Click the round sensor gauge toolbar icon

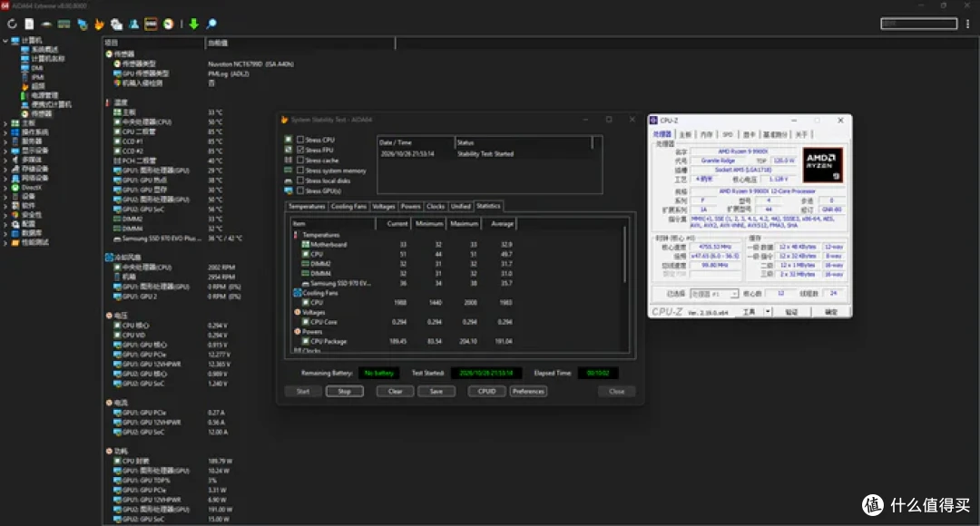(x=168, y=24)
